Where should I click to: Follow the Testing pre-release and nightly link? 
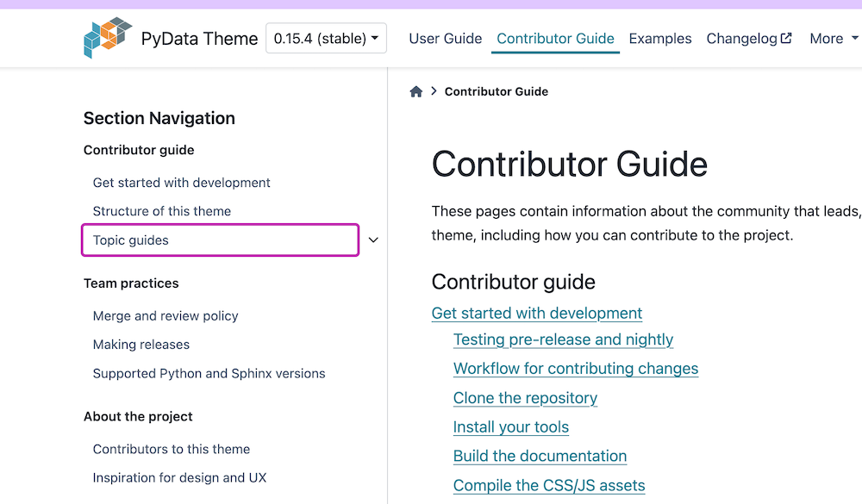pos(563,339)
